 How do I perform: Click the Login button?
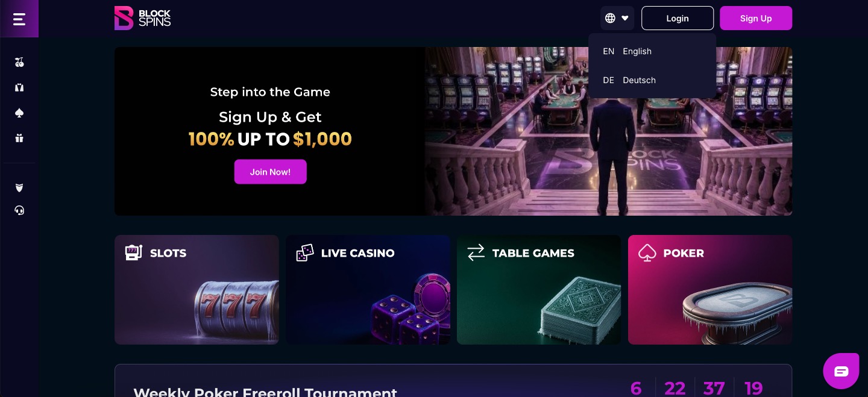(x=678, y=18)
